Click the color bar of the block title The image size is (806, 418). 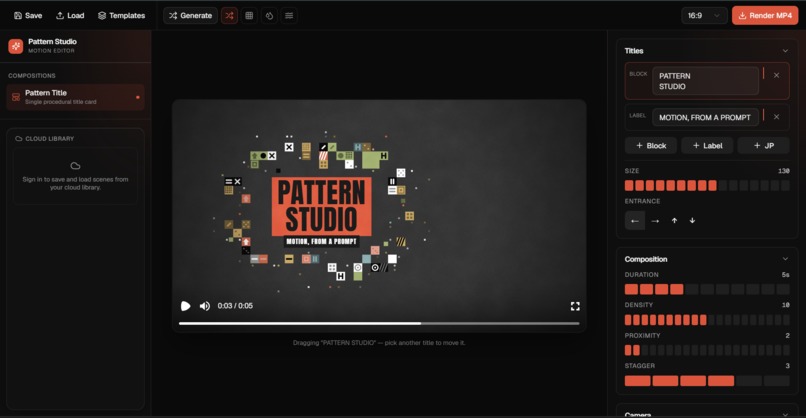click(x=763, y=74)
